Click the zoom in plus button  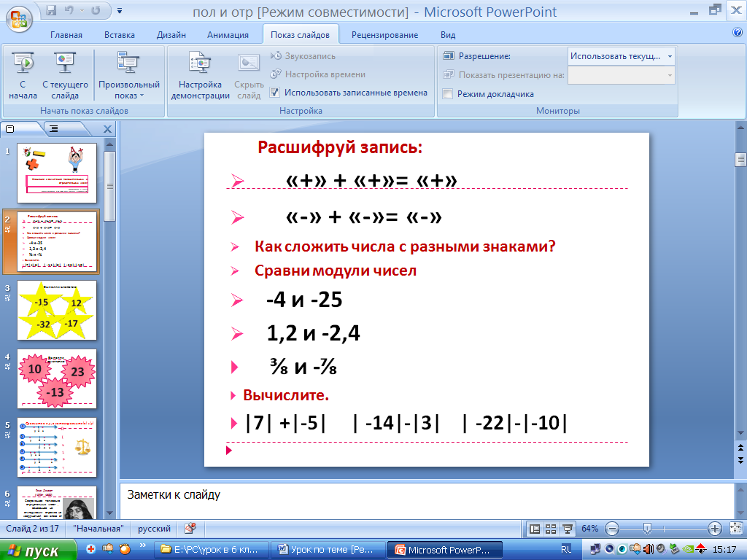tap(715, 529)
